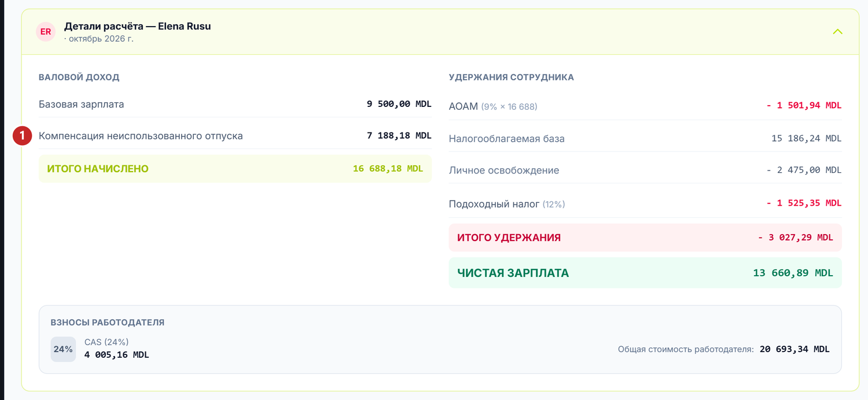Click the Базовая зарплата row label
This screenshot has width=868, height=400.
coord(82,104)
